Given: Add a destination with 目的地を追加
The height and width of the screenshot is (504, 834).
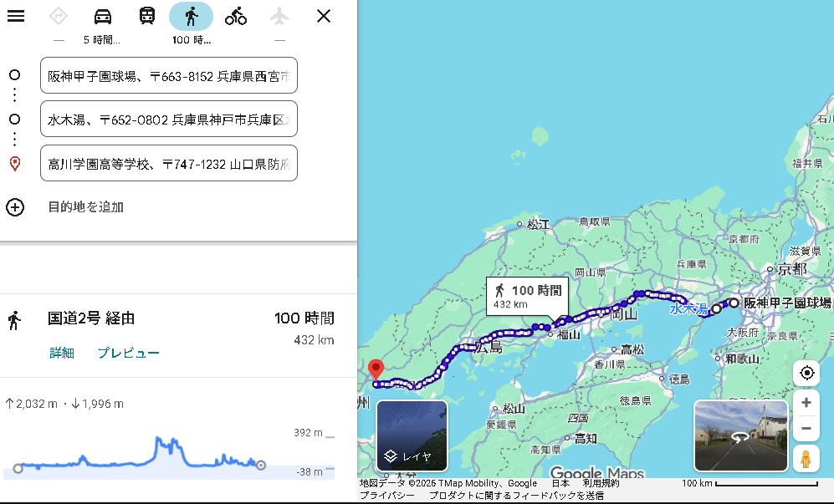Looking at the screenshot, I should (85, 207).
